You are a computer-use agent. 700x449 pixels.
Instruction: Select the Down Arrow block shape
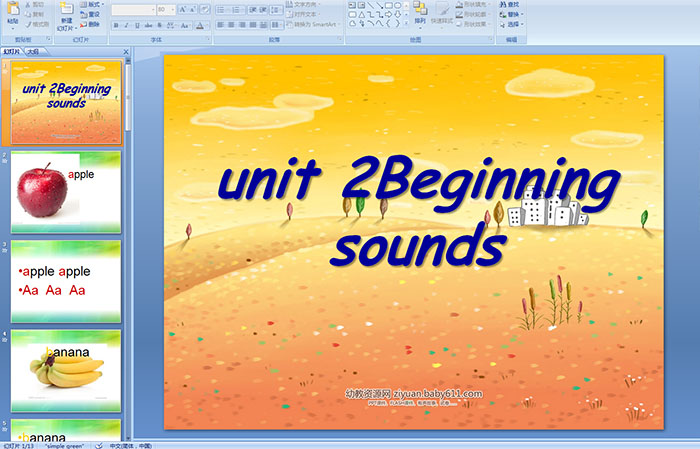tap(397, 15)
